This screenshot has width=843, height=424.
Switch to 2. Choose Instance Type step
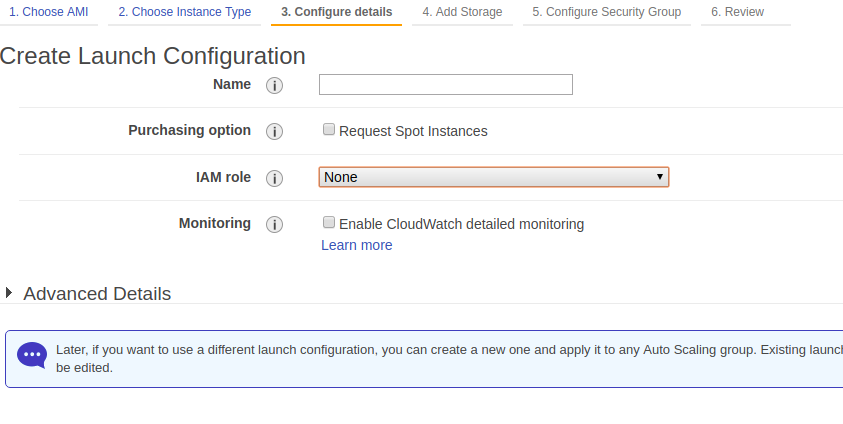pos(184,12)
